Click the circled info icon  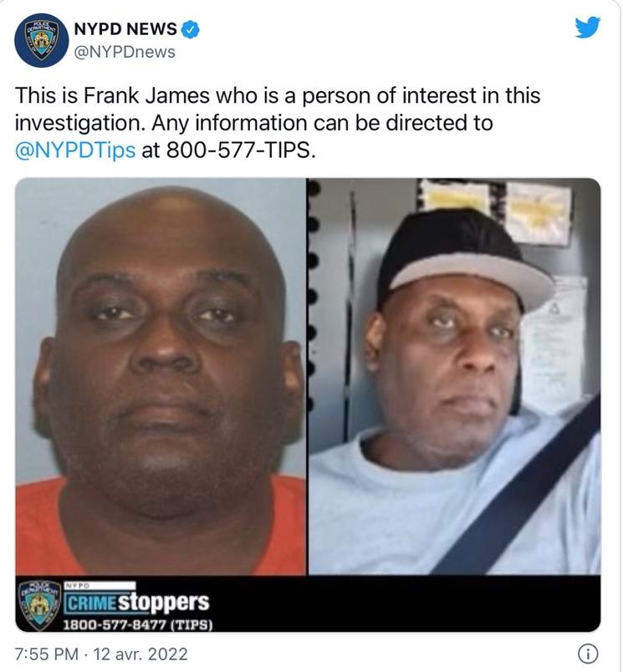[x=588, y=654]
